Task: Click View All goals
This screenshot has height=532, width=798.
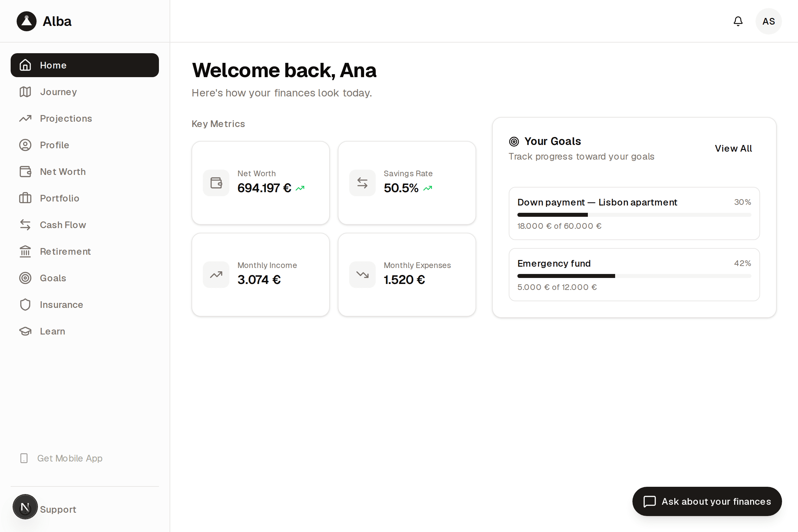Action: pos(733,149)
